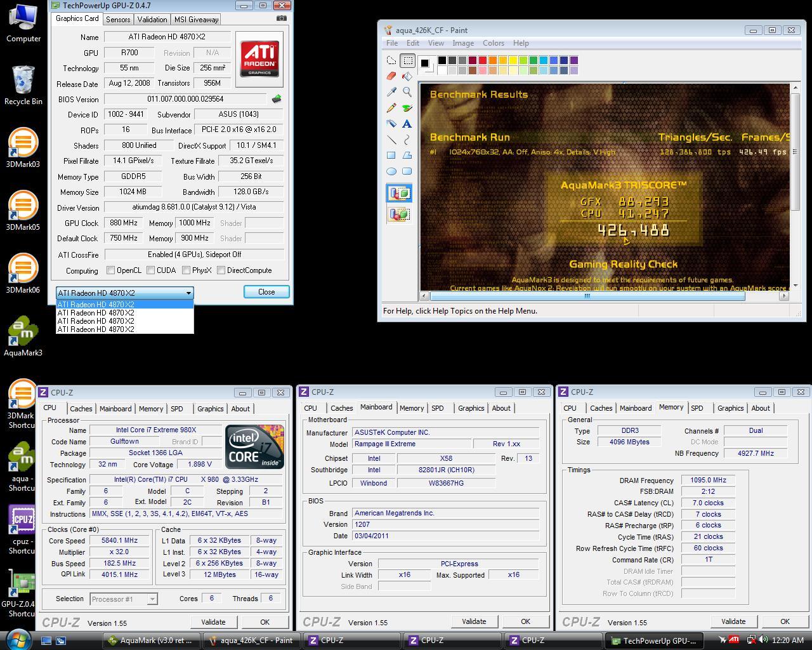Pick the yellow color swatch in Paint palette
Screen dimensions: 812x650
pos(513,60)
